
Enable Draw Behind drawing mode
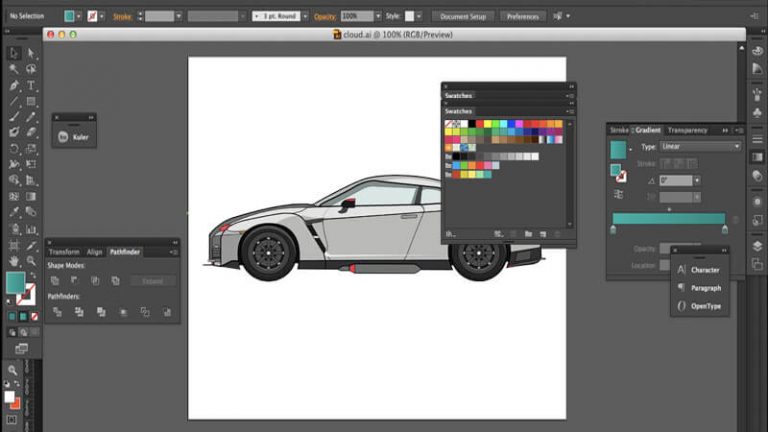(x=23, y=333)
